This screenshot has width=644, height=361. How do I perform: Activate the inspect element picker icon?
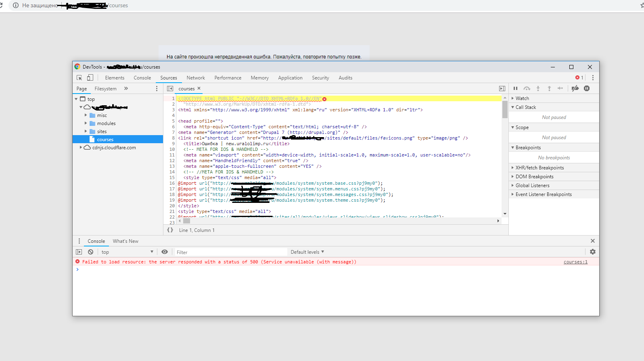click(79, 77)
